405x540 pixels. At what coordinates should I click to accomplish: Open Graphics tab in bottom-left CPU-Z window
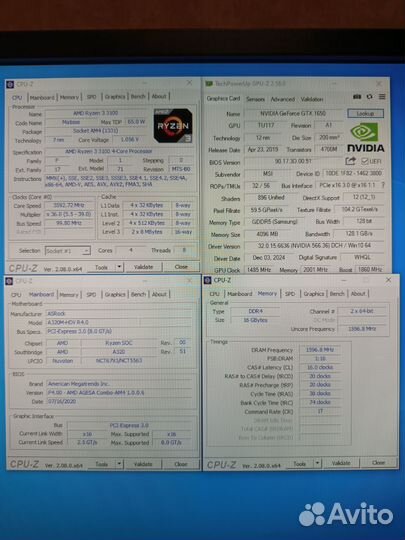pyautogui.click(x=115, y=294)
